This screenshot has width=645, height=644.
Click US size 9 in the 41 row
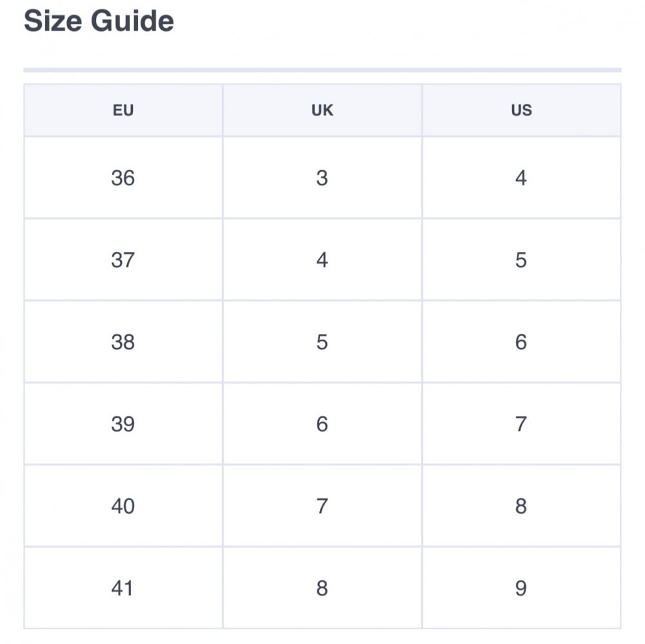pos(521,588)
